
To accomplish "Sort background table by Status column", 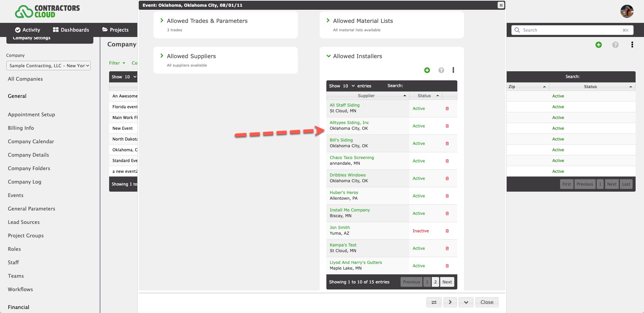I will coord(592,87).
